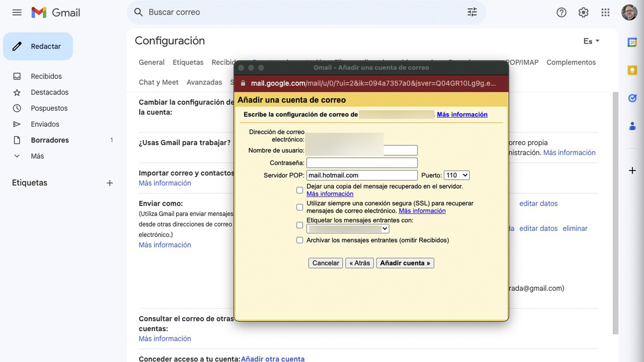Click the Cancelar button in dialog

326,263
